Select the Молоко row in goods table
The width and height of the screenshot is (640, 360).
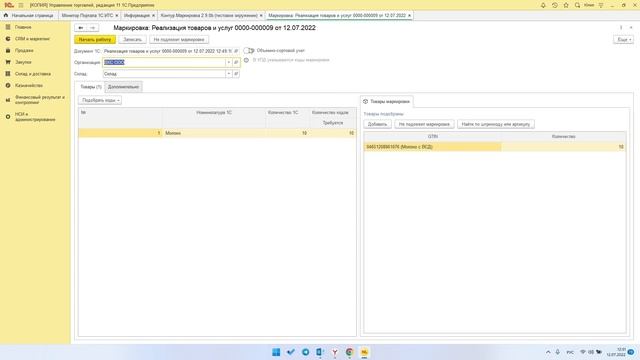[217, 133]
